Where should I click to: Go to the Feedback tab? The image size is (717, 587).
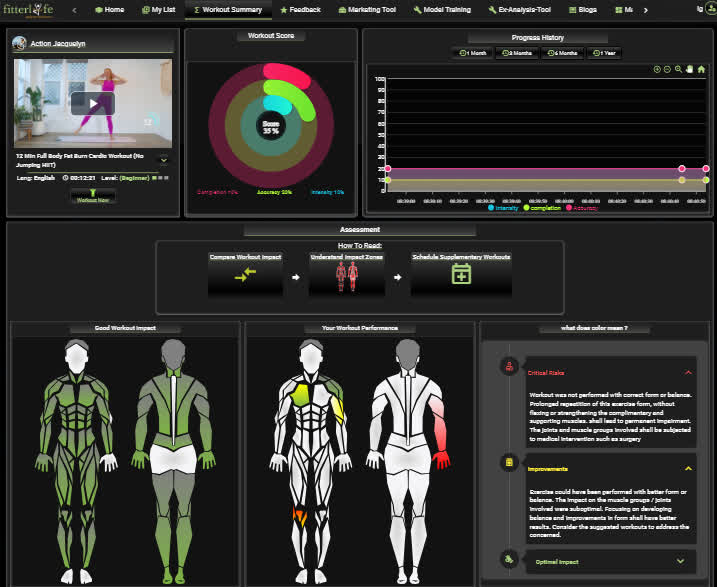click(x=300, y=10)
